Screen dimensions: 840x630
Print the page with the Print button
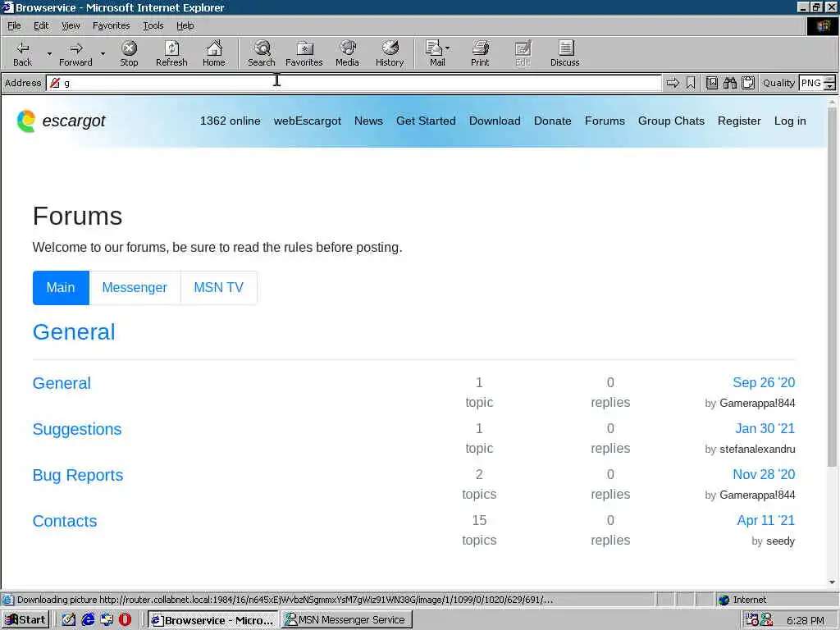(x=480, y=53)
